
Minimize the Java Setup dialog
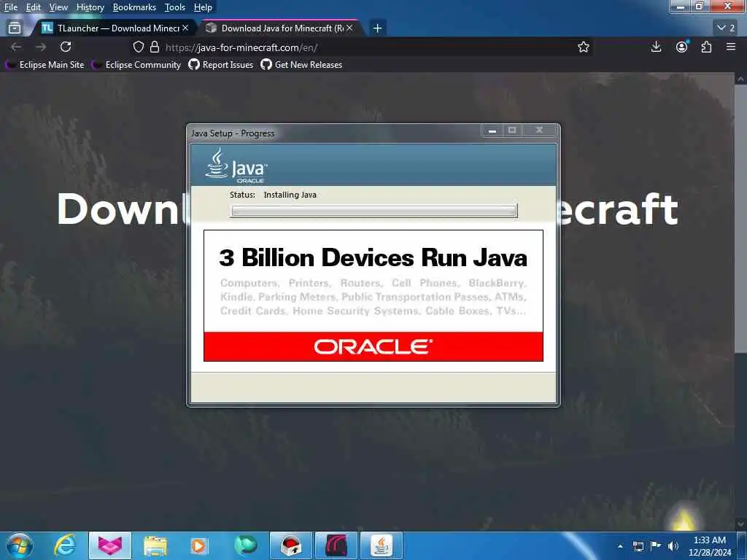coord(492,130)
